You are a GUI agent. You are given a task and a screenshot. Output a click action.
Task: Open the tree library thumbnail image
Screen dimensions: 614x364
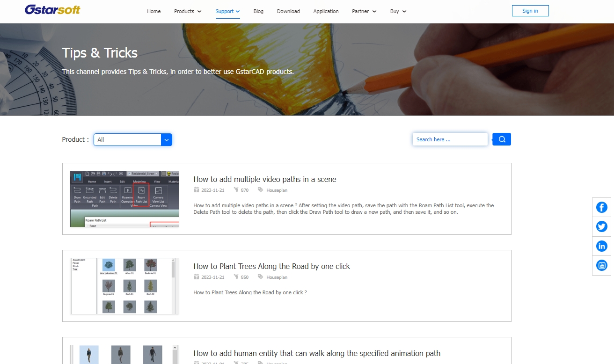coord(124,286)
